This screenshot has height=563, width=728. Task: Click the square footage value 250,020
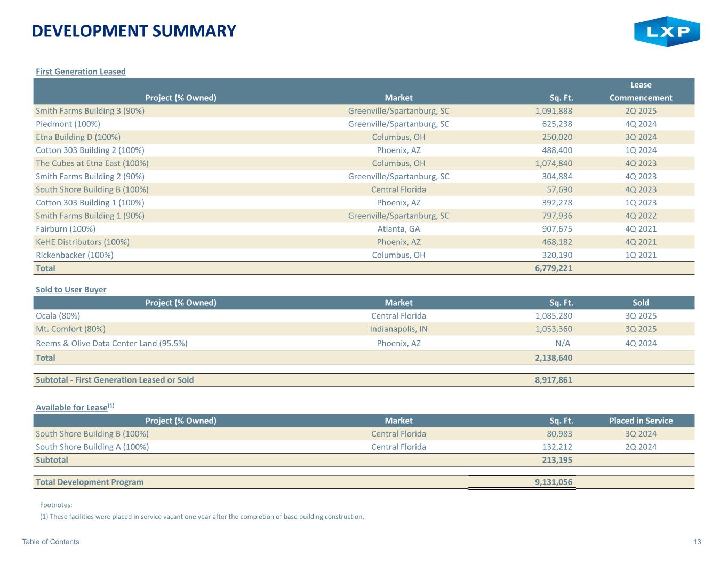click(x=557, y=137)
